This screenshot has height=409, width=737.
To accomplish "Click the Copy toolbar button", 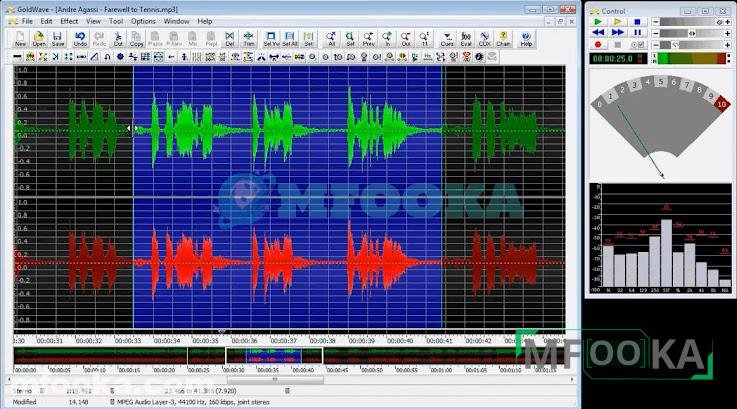I will [136, 38].
